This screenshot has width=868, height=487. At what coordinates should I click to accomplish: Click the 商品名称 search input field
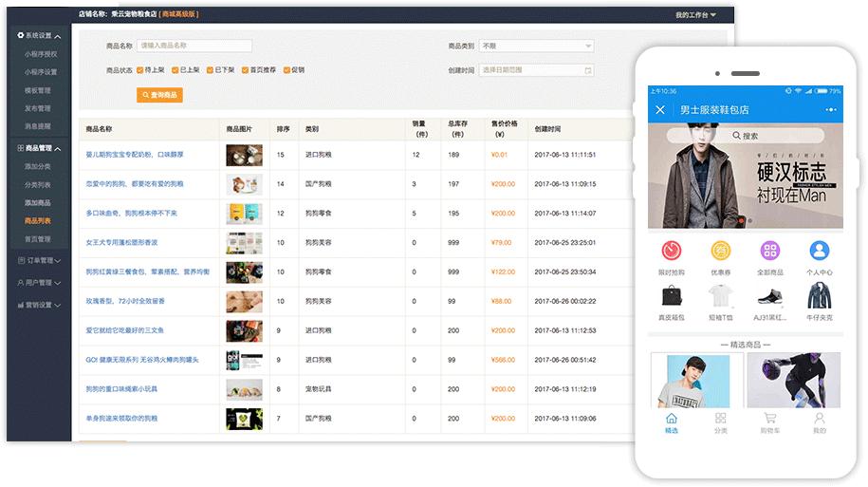(194, 46)
